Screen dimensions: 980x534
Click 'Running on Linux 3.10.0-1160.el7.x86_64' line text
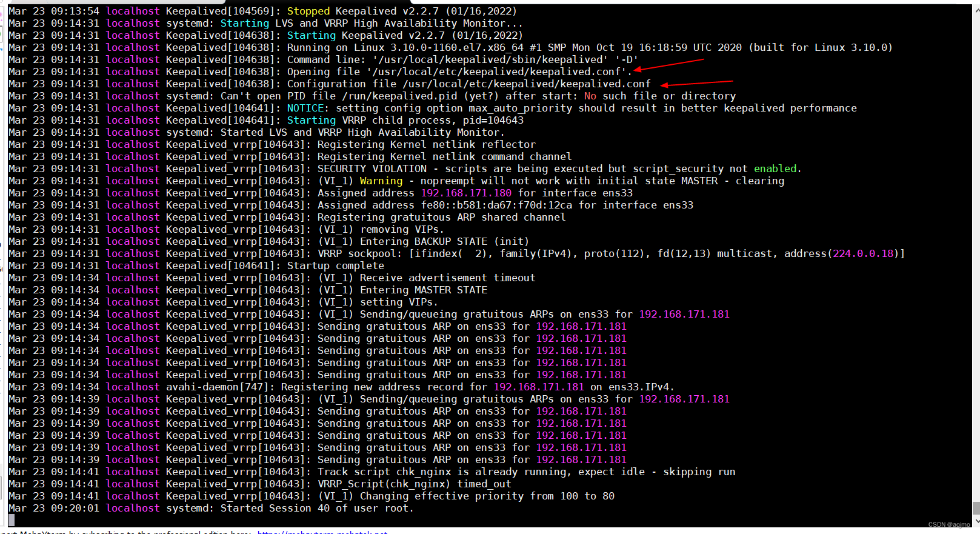pos(590,47)
